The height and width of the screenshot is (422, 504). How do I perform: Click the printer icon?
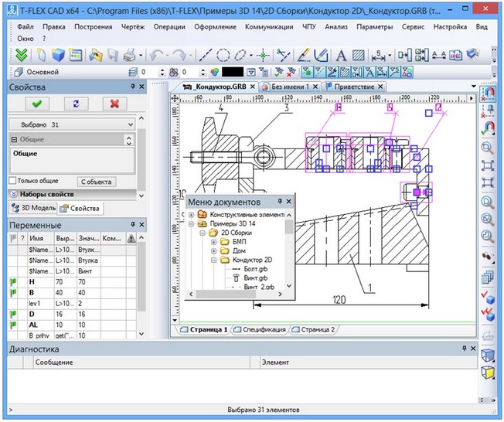[130, 56]
